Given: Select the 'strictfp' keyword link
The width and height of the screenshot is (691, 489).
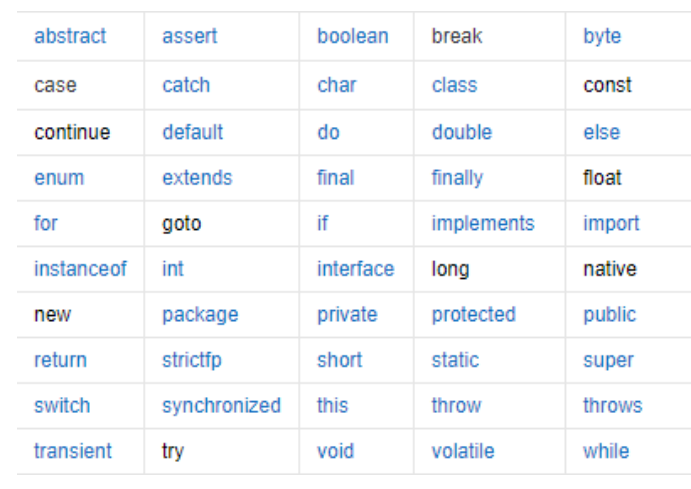Looking at the screenshot, I should 192,361.
